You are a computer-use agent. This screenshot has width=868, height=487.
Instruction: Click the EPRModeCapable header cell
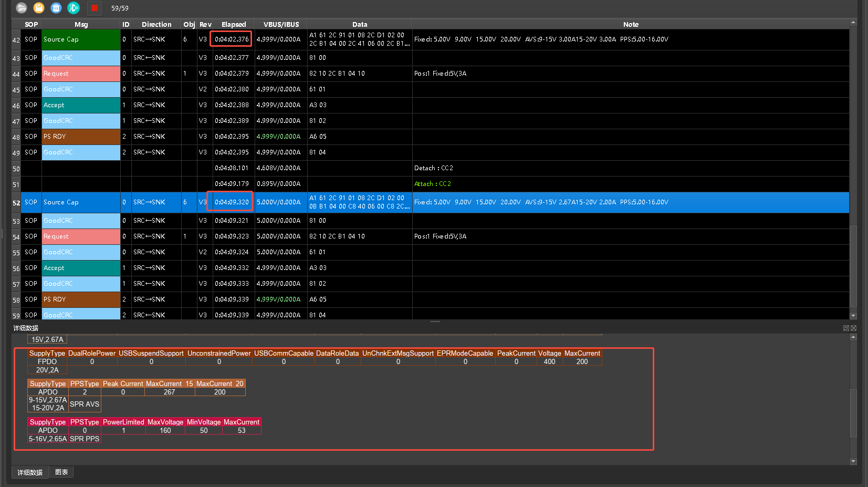(x=465, y=353)
